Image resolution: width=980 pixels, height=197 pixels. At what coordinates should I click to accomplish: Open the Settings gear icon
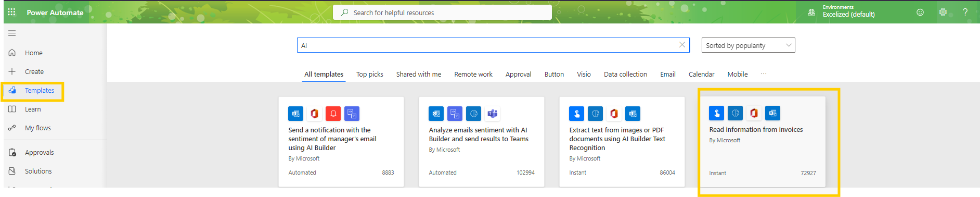(943, 12)
